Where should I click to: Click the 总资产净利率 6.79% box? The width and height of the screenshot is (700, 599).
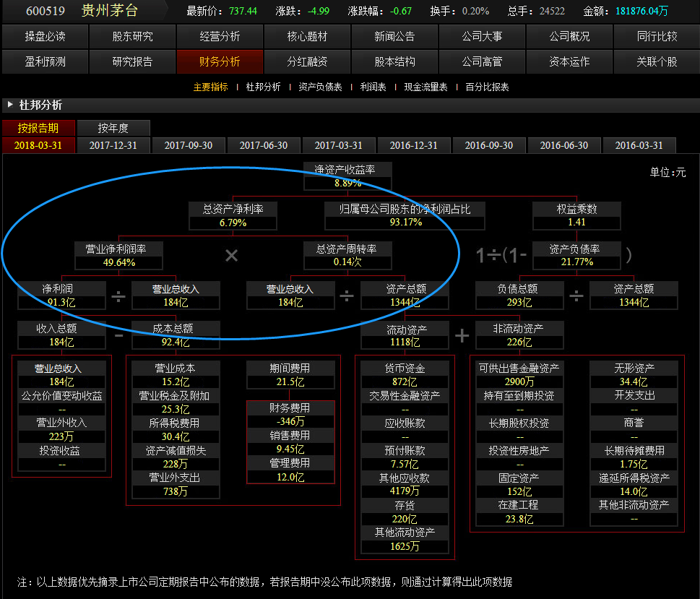tap(233, 216)
